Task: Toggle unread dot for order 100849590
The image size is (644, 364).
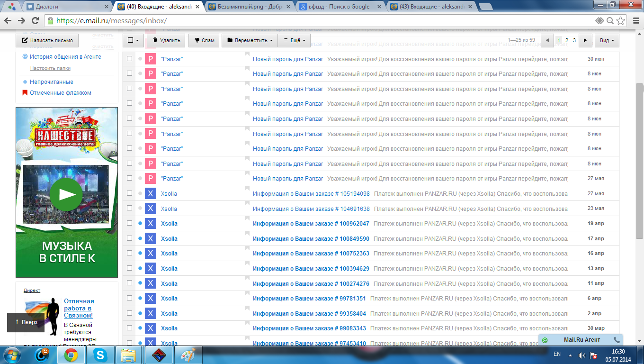Action: [140, 238]
